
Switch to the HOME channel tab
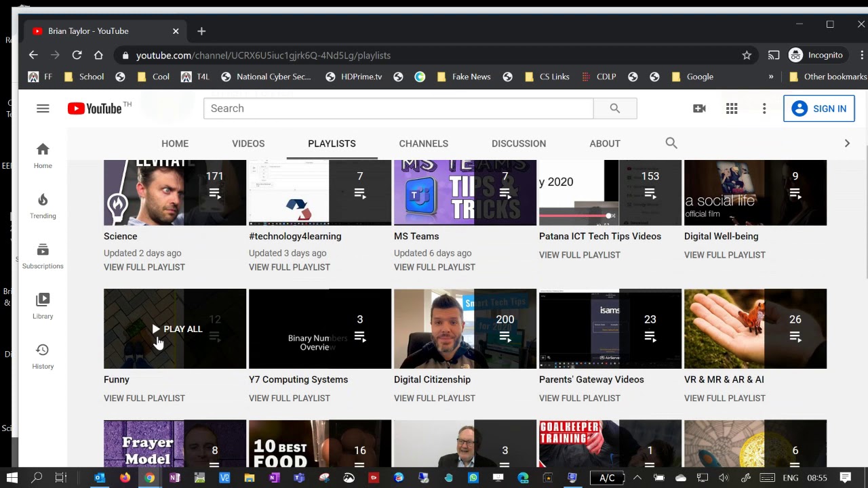click(x=175, y=144)
